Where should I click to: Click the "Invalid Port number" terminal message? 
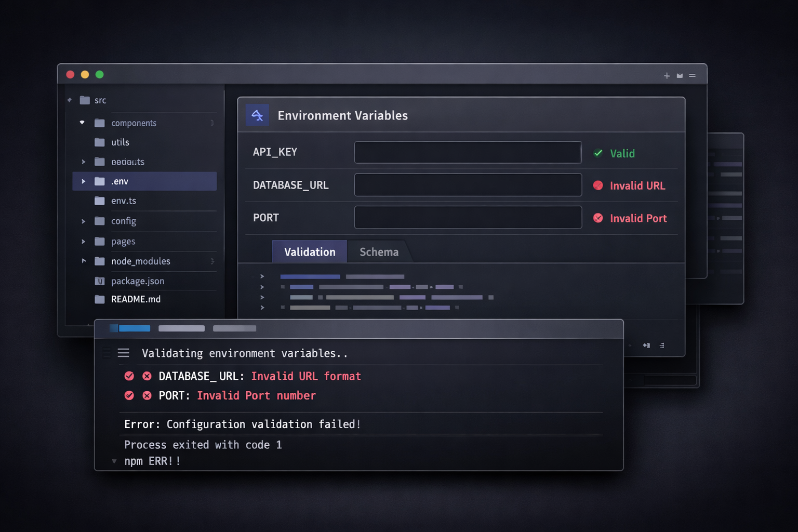[257, 395]
